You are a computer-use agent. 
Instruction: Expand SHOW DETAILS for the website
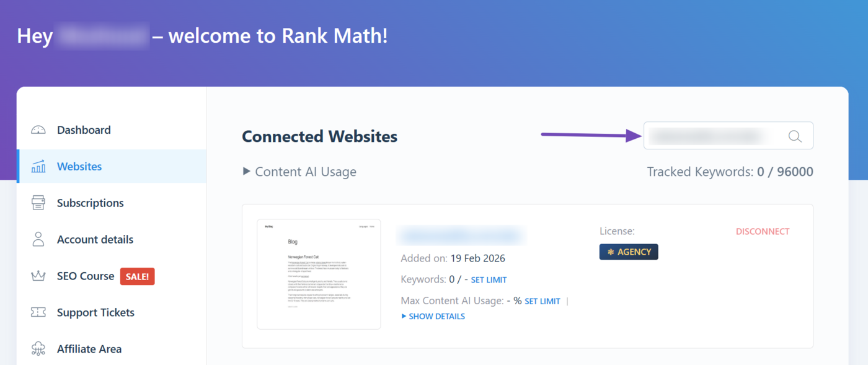433,316
